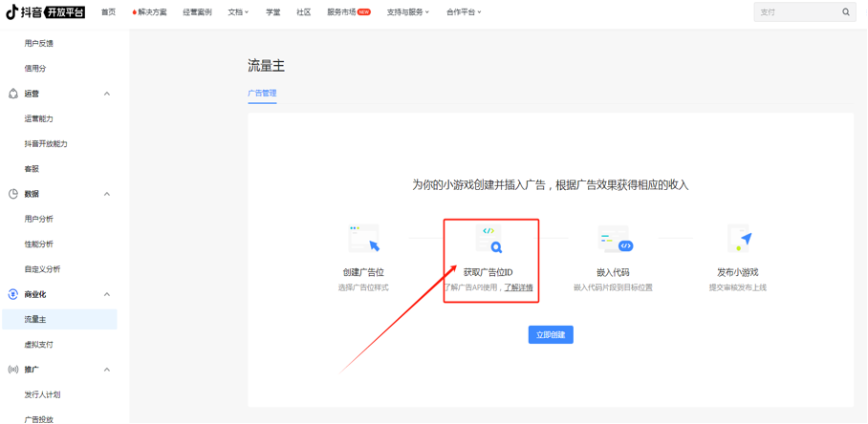Click the 创建广告位 step icon
The height and width of the screenshot is (424, 868).
363,239
